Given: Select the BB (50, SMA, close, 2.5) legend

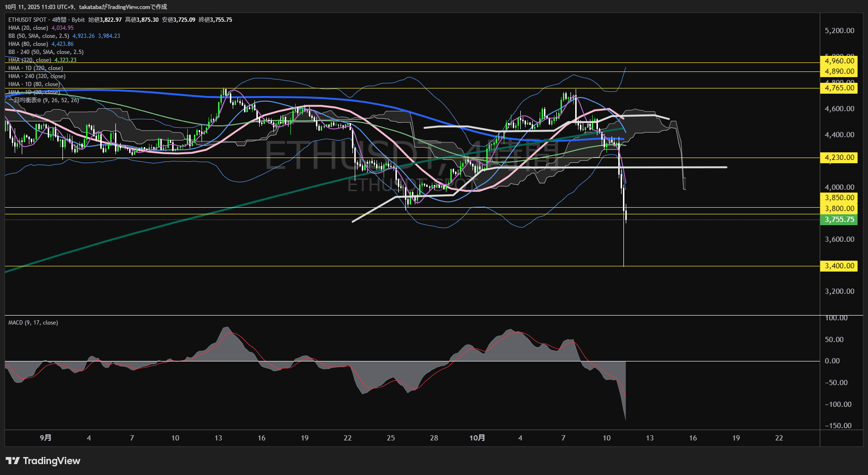Looking at the screenshot, I should click(39, 36).
